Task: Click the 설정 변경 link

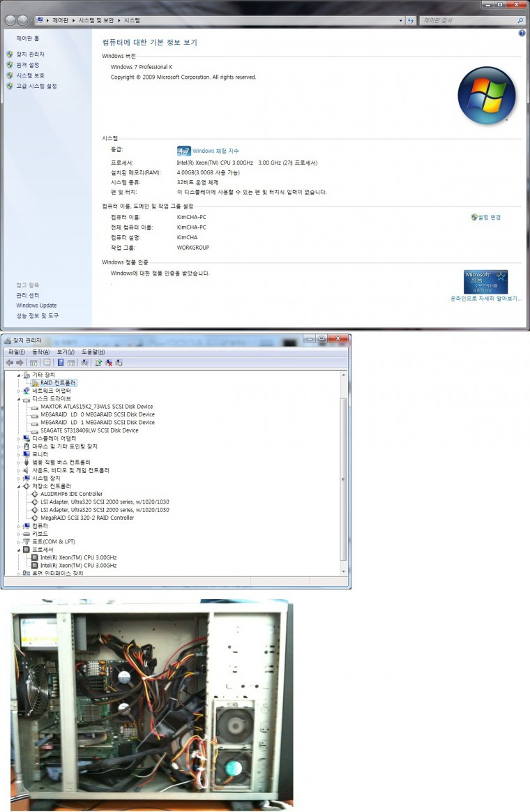Action: click(489, 217)
